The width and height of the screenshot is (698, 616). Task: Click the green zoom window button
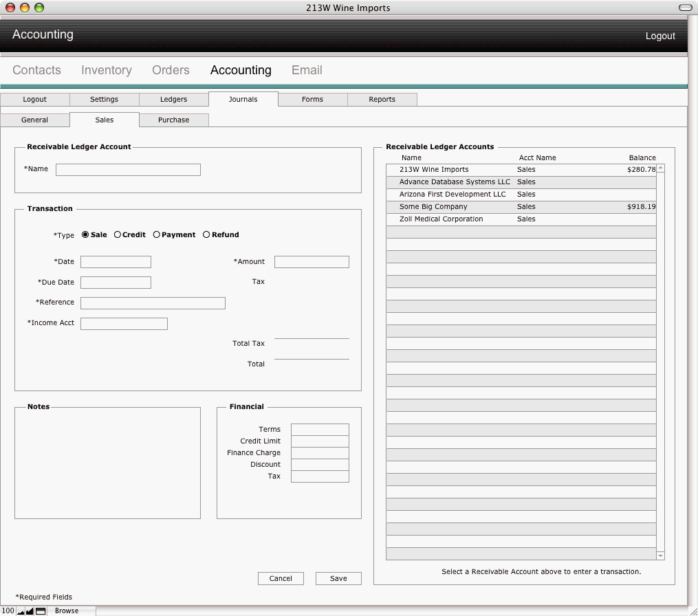39,8
